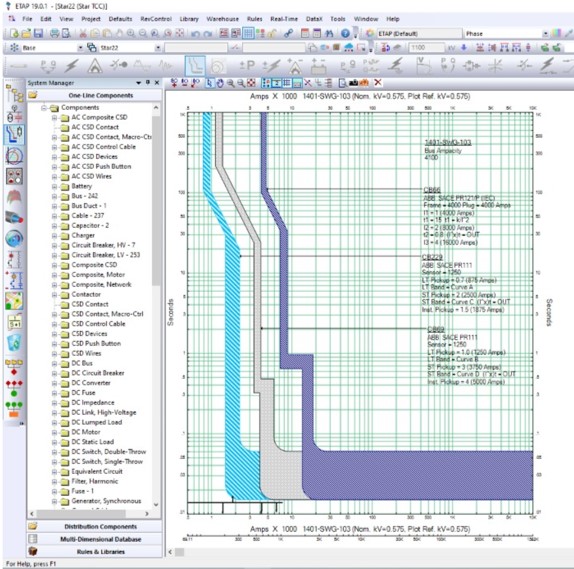Open the Library menu
Viewport: 574px width, 569px height.
point(189,19)
